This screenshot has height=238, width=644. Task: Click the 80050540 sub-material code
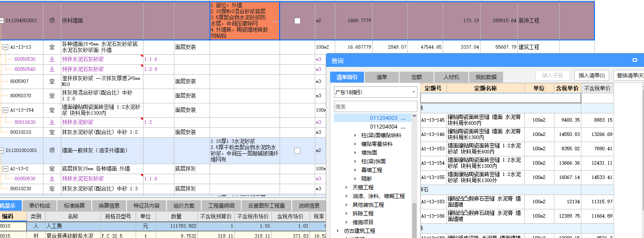click(x=25, y=69)
